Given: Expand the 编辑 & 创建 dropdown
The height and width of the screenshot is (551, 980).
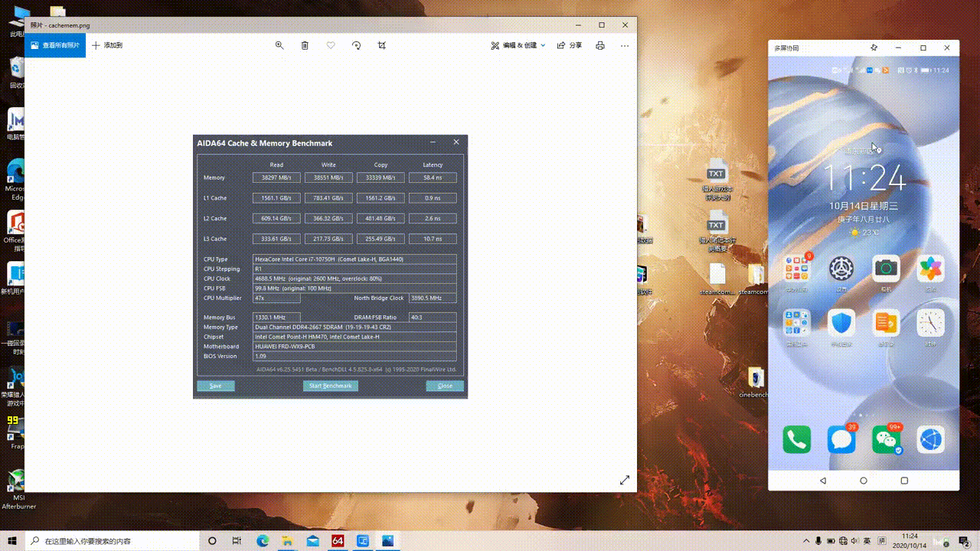Looking at the screenshot, I should coord(518,46).
